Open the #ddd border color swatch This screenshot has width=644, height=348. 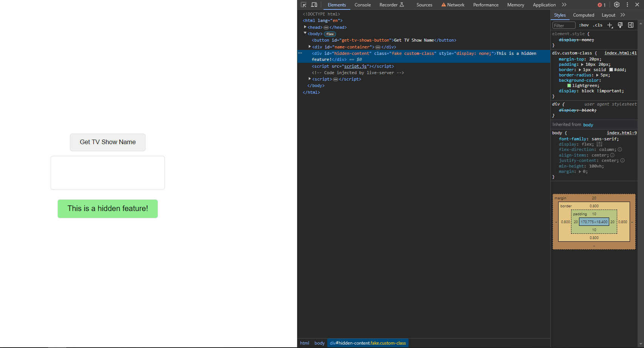tap(611, 70)
